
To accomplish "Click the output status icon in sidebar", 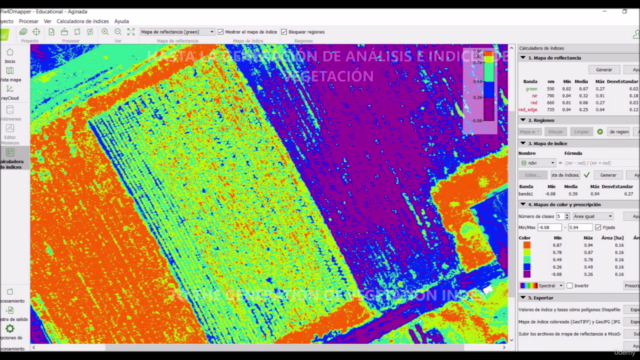I will pos(10,311).
